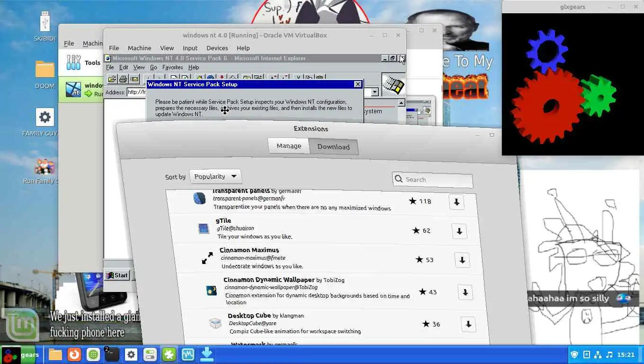Click the removable drives tray icon

(586, 355)
